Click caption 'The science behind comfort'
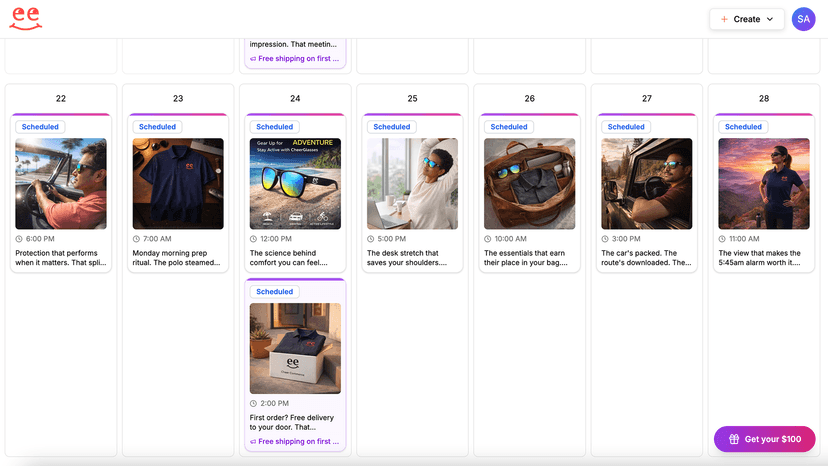The image size is (828, 466). 289,258
